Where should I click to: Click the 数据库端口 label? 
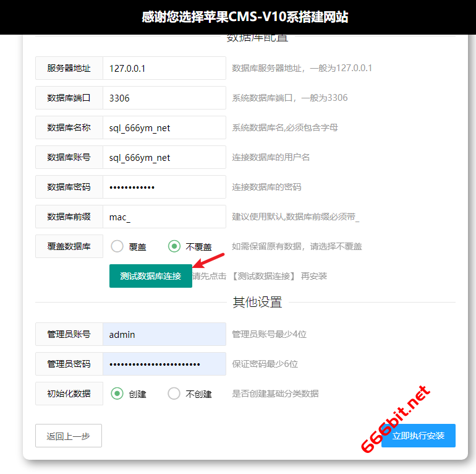click(69, 98)
